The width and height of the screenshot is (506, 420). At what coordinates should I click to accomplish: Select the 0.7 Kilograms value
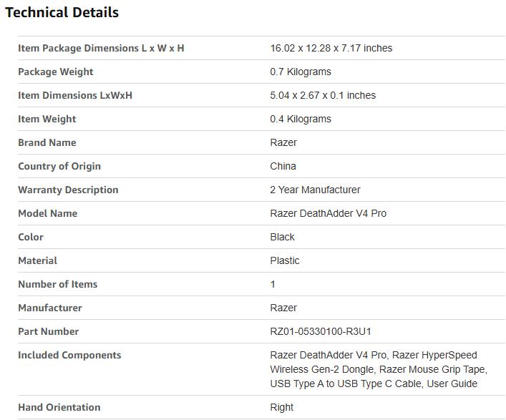point(301,72)
